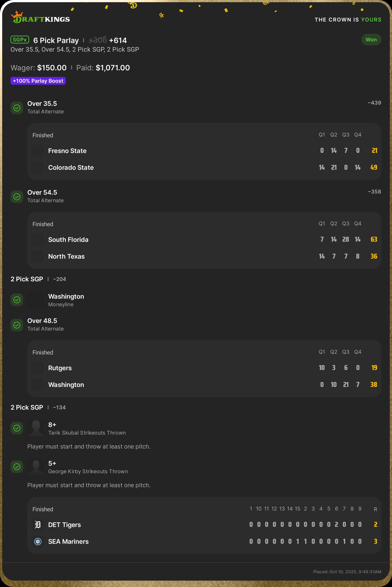Click Tarik Skubal's player silhouette
This screenshot has height=587, width=392.
click(x=36, y=428)
